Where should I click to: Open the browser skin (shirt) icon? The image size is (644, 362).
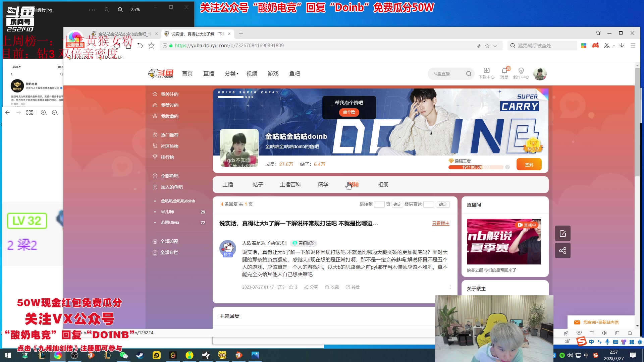pos(598,33)
